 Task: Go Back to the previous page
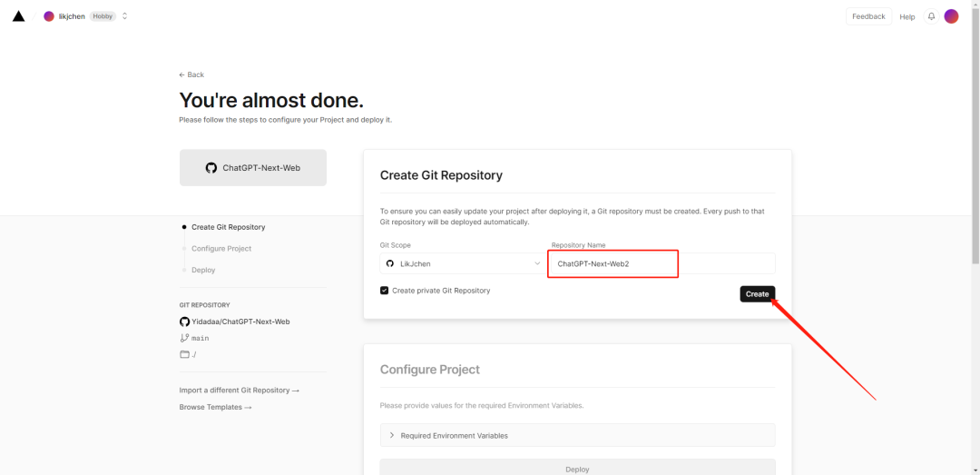[x=191, y=74]
